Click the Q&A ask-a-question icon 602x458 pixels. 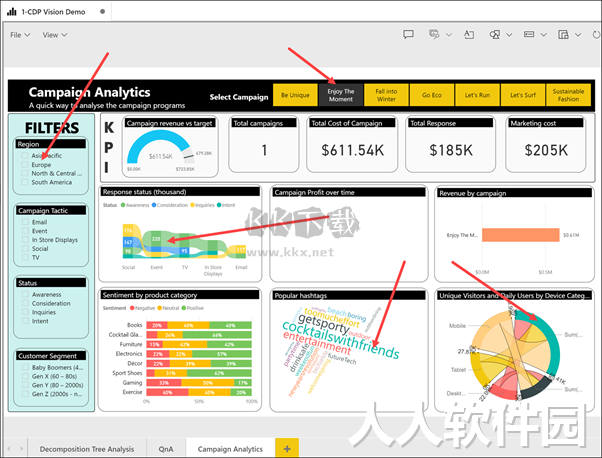click(x=434, y=35)
